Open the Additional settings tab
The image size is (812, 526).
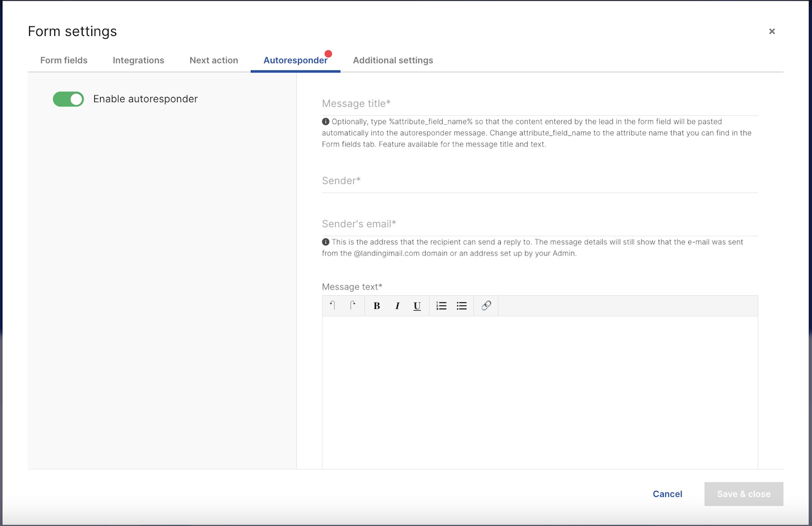pyautogui.click(x=393, y=60)
